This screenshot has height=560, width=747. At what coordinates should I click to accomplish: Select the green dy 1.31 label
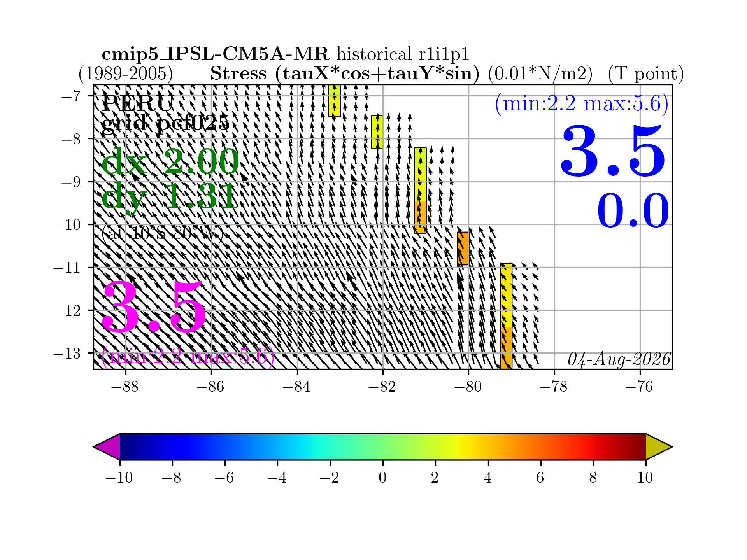point(169,197)
